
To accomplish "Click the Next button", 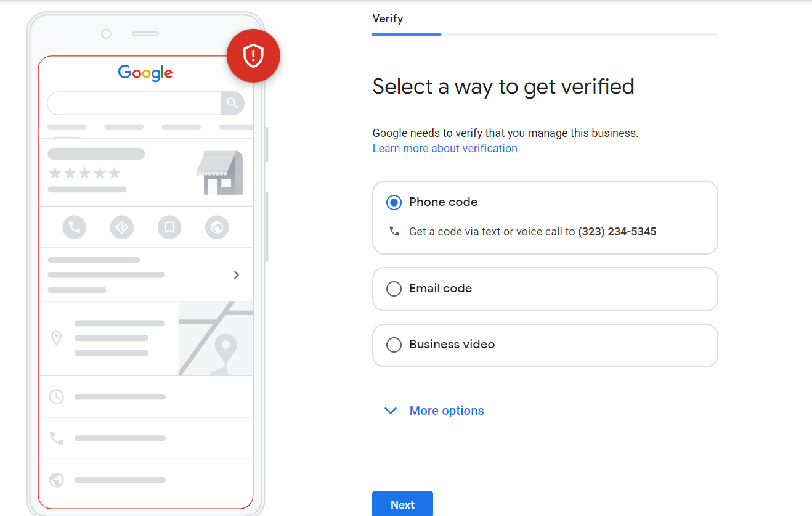I will [x=402, y=504].
